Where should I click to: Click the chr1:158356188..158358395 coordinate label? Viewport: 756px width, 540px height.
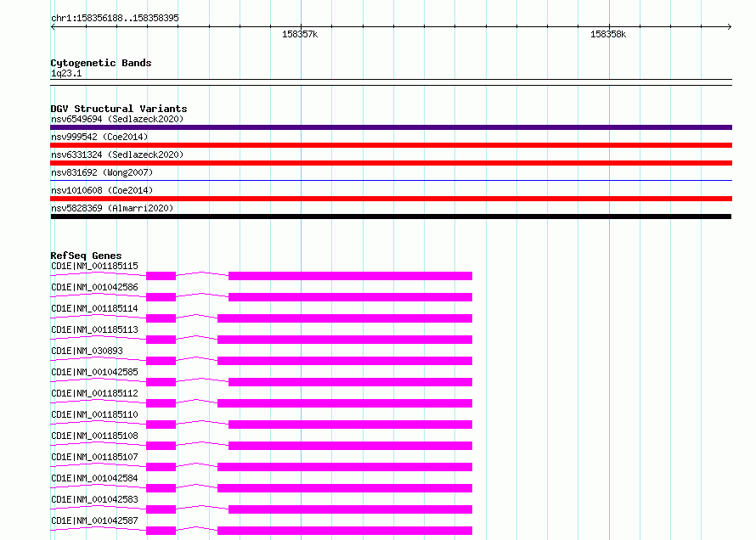(x=115, y=18)
